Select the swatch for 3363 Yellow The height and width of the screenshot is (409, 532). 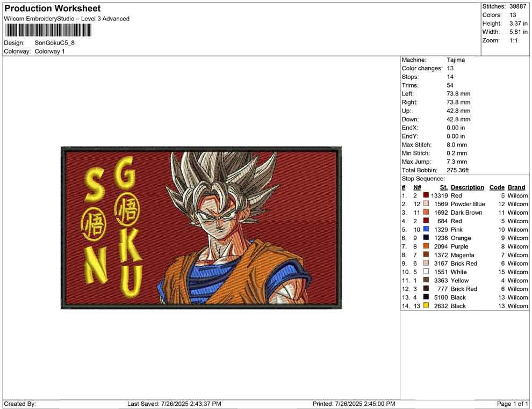pos(426,280)
